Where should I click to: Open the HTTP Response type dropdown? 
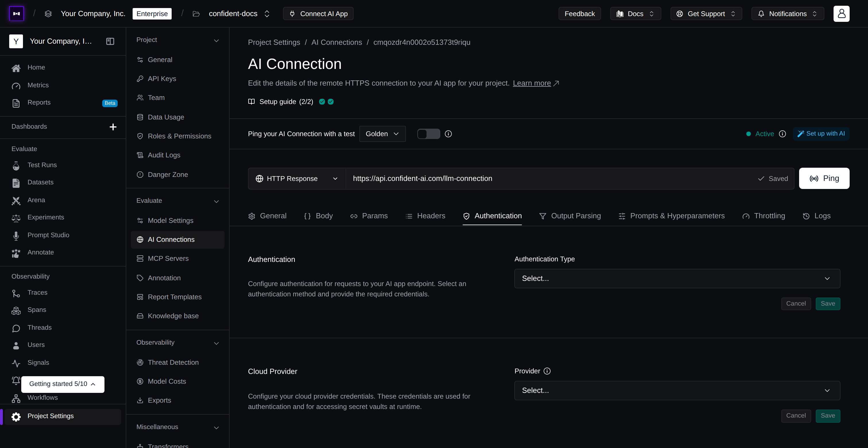pyautogui.click(x=297, y=179)
